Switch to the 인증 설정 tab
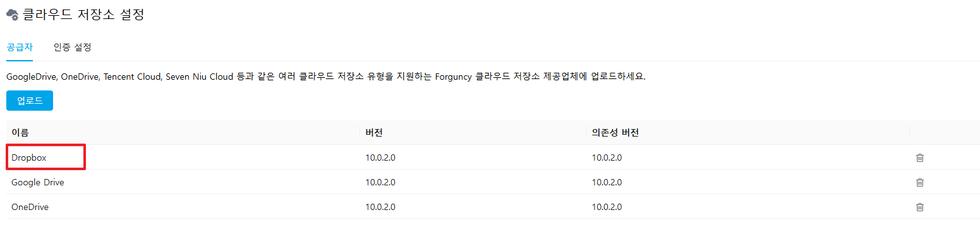Screen dimensions: 980x241 tap(73, 47)
